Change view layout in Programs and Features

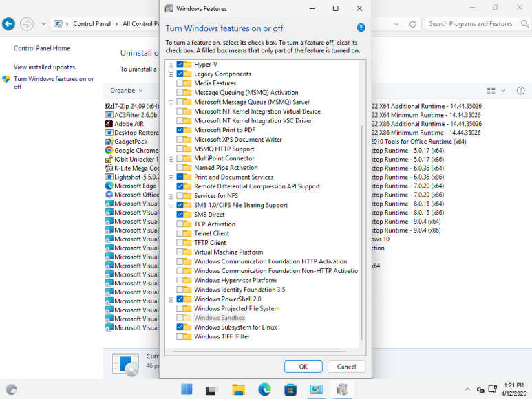pos(491,91)
